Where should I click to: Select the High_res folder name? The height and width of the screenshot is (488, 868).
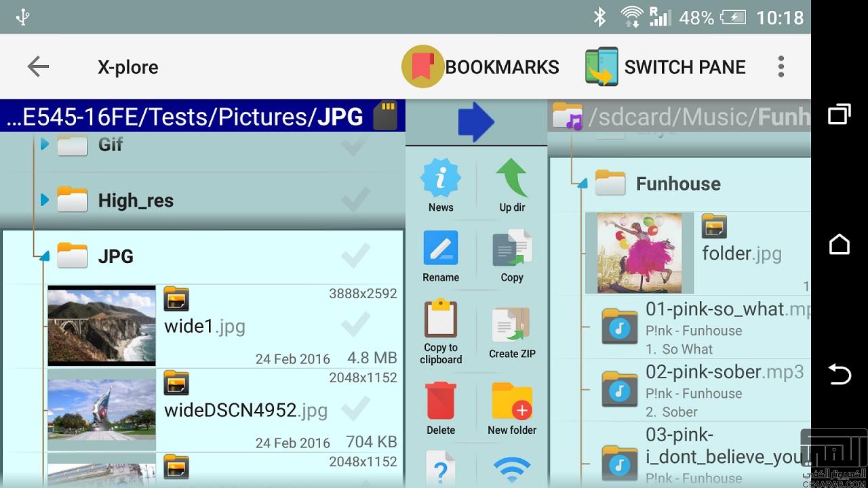tap(136, 201)
